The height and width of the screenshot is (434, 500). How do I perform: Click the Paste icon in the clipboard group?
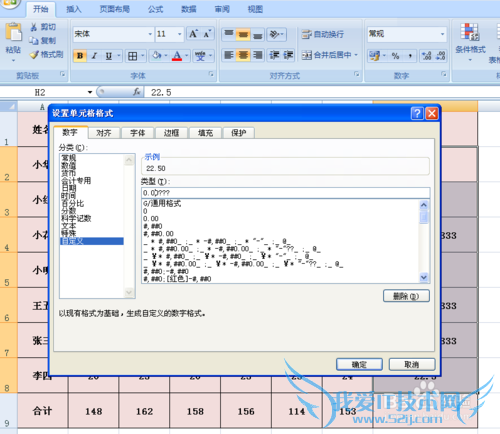tap(14, 33)
